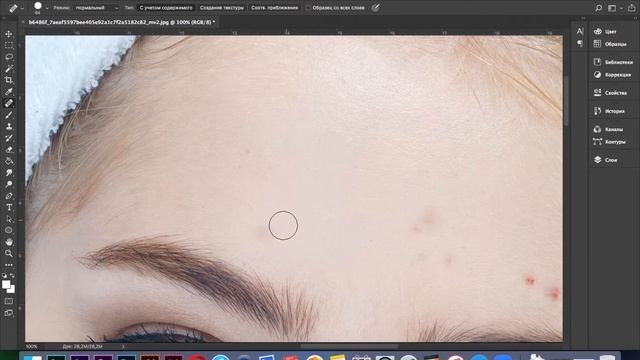Select the Magic Wand tool
640x360 pixels.
click(x=9, y=69)
